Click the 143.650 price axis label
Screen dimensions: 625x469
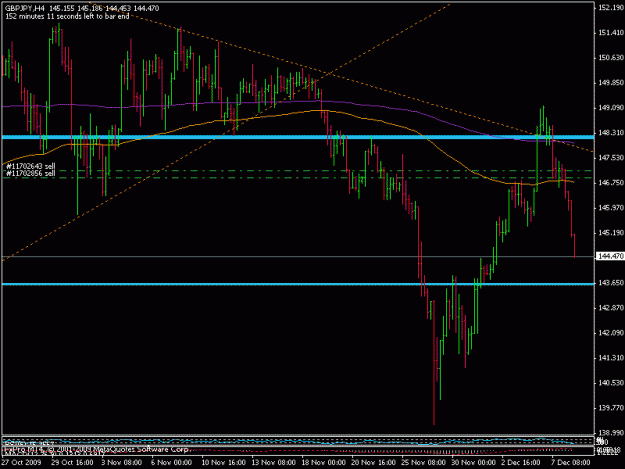[x=611, y=283]
